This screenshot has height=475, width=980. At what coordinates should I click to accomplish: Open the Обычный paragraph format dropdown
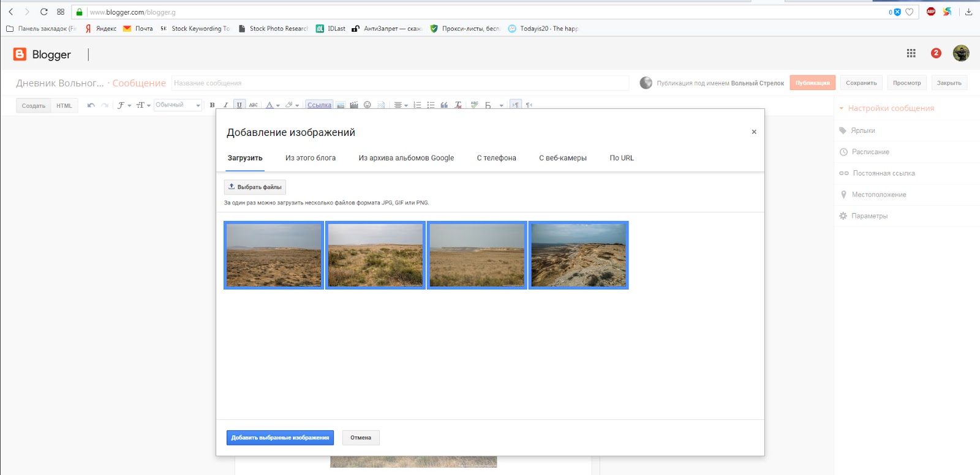[178, 105]
